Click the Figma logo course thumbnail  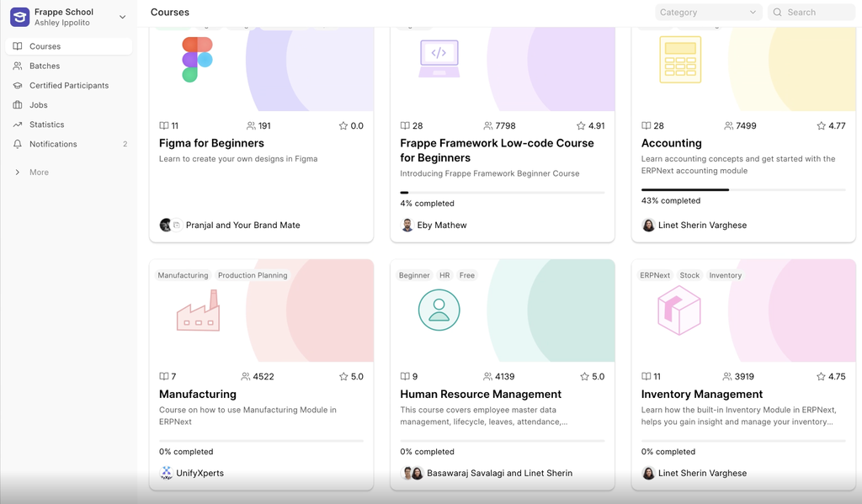(197, 59)
